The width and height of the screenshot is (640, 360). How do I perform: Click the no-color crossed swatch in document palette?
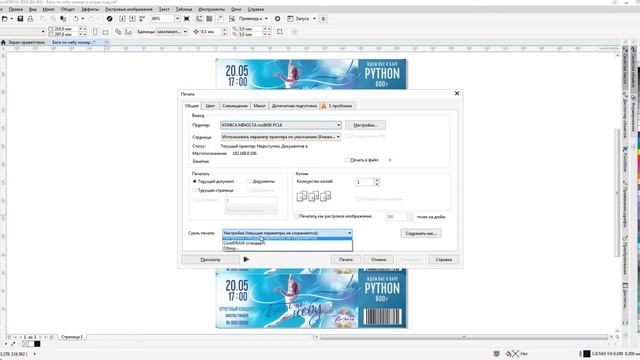pos(25,344)
